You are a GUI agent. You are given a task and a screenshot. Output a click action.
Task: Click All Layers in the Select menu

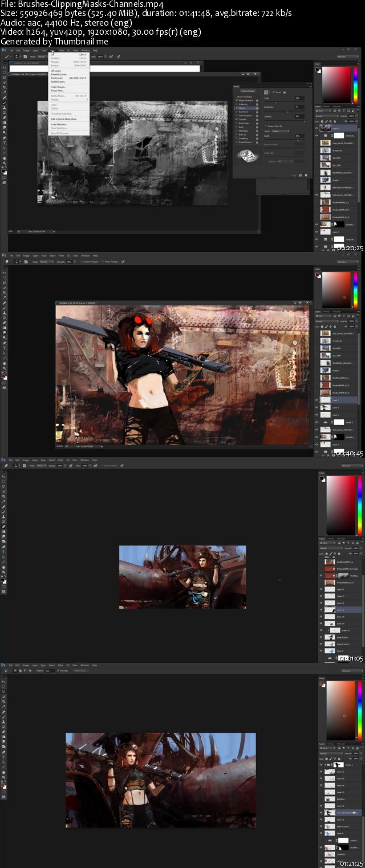(x=56, y=71)
